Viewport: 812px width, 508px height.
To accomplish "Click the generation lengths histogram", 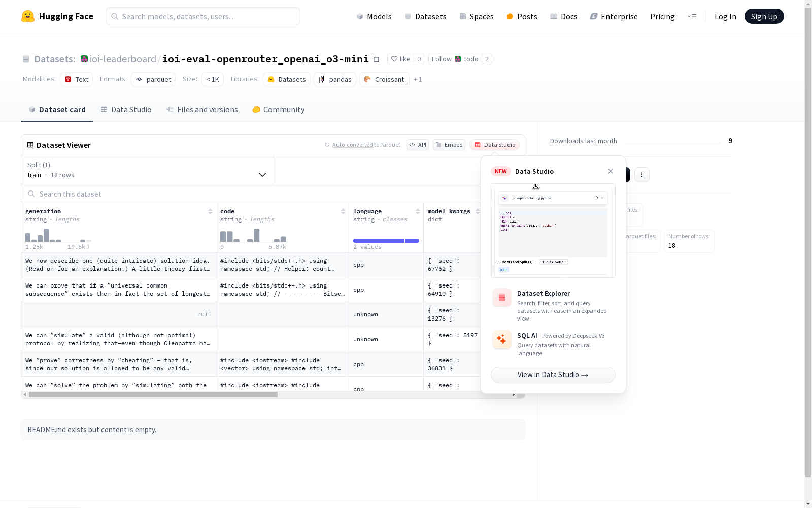I will 58,235.
